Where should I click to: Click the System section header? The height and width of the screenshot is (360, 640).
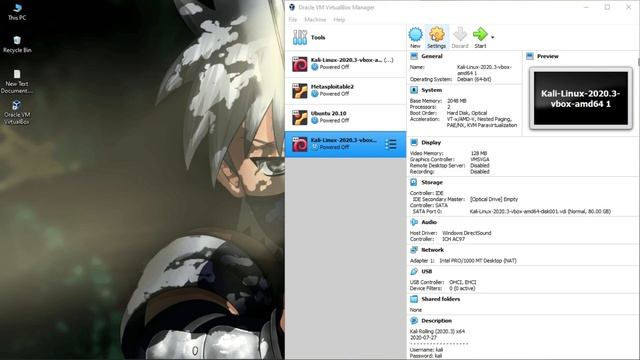(431, 90)
